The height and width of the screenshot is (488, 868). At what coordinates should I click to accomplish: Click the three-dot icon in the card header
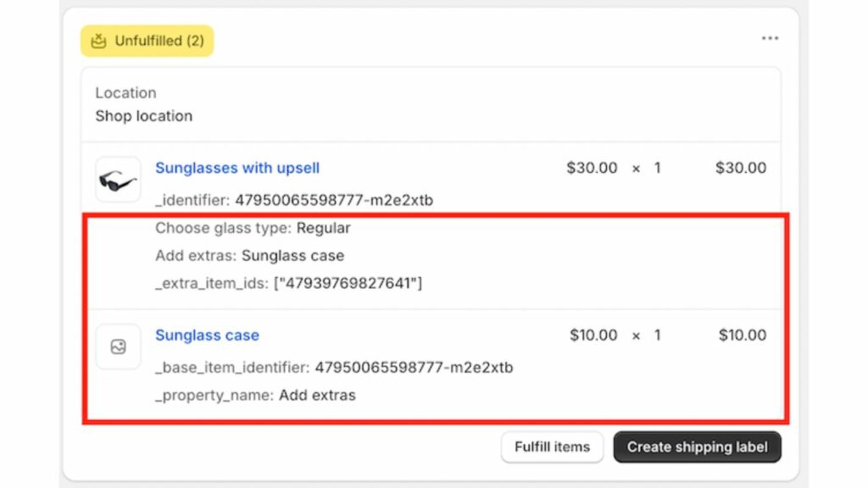coord(770,37)
